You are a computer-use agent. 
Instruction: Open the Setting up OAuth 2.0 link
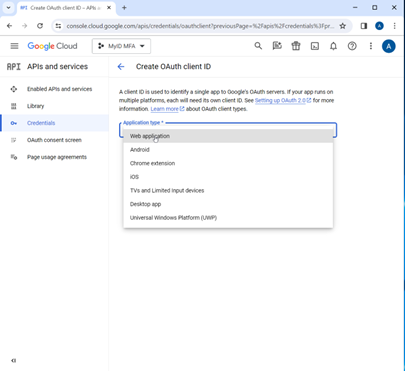tap(283, 100)
